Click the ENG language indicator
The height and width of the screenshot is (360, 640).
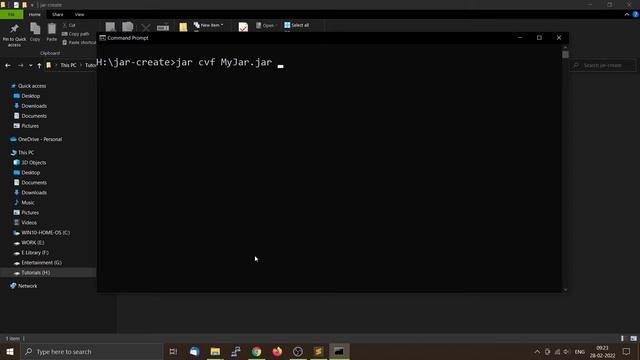pyautogui.click(x=580, y=352)
